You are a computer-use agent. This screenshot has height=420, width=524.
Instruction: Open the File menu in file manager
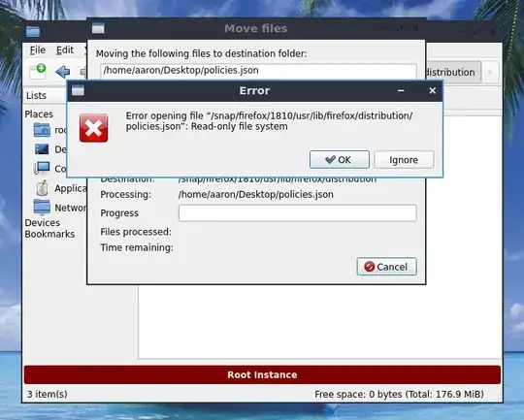38,50
